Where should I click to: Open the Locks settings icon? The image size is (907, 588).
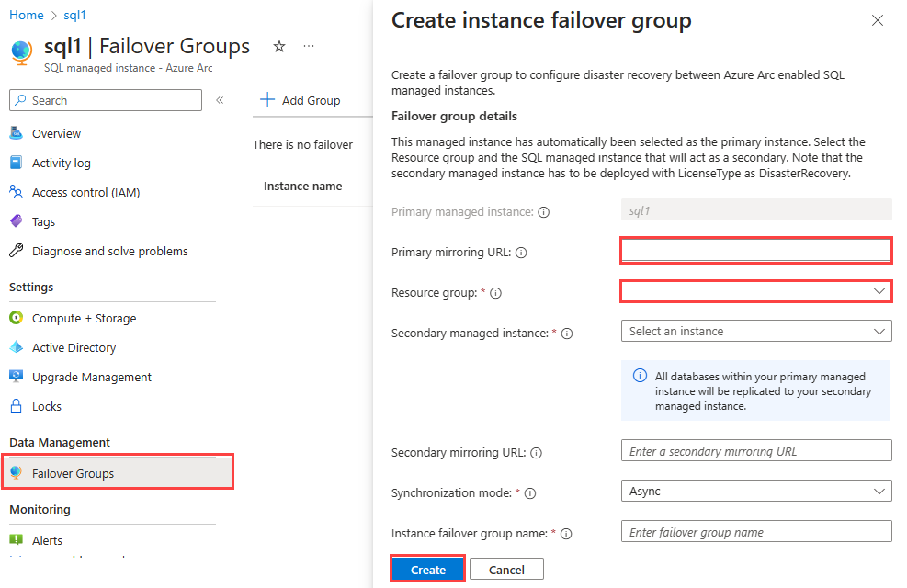pos(17,406)
